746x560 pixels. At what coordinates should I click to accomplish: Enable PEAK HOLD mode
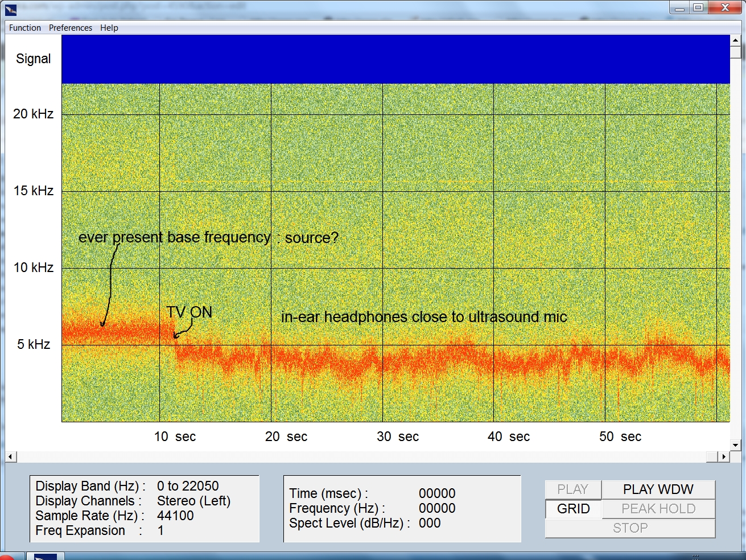tap(658, 509)
